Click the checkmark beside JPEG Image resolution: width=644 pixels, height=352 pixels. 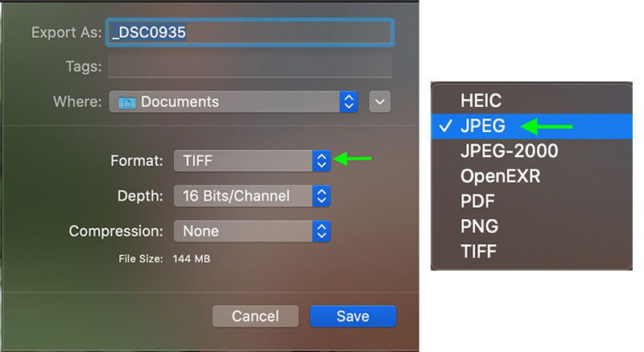[x=445, y=126]
